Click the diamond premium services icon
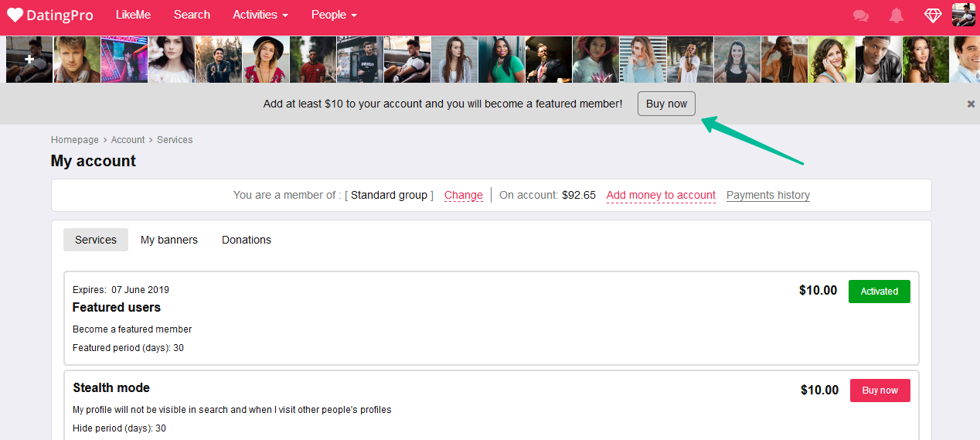Viewport: 980px width, 440px height. pos(933,15)
